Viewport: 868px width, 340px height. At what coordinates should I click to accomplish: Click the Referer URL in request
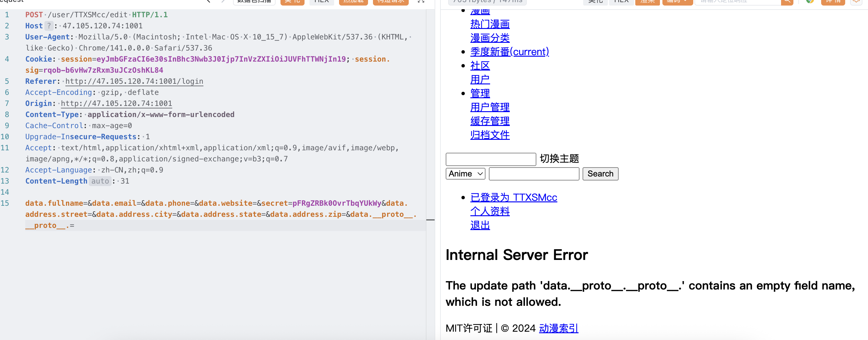pos(134,82)
